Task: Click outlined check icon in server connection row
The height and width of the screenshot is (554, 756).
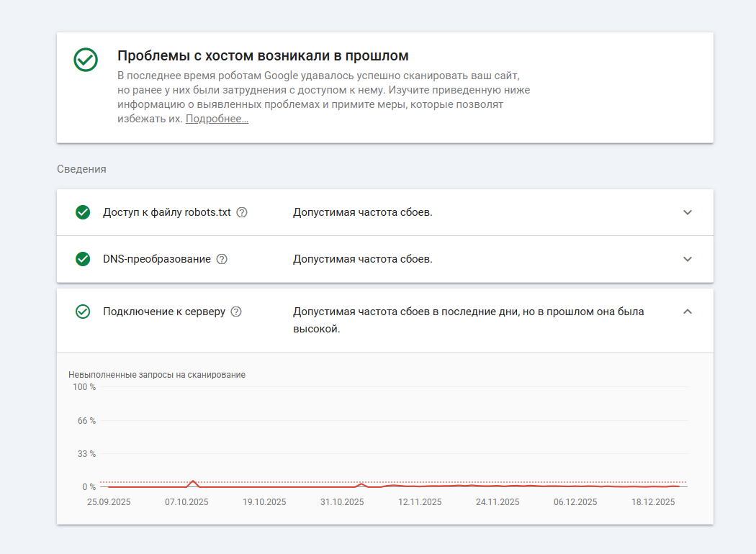Action: click(83, 312)
